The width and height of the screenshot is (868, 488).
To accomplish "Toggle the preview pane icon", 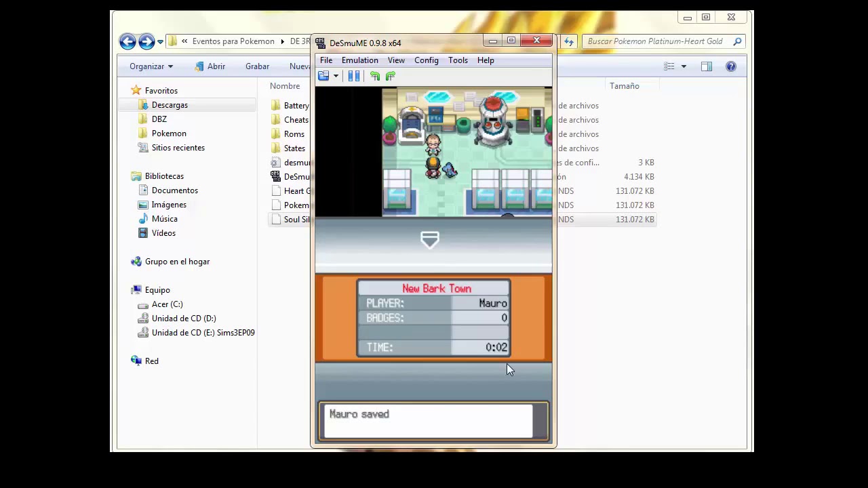I will (707, 66).
